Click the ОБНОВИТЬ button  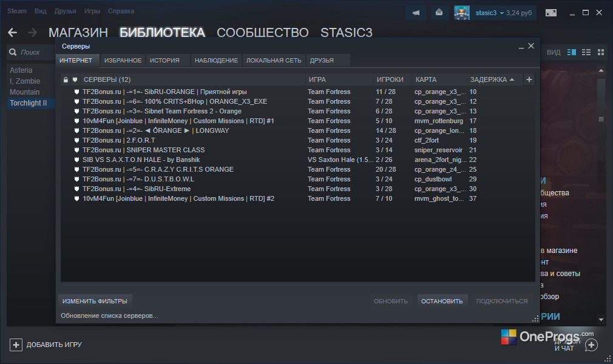coord(390,301)
